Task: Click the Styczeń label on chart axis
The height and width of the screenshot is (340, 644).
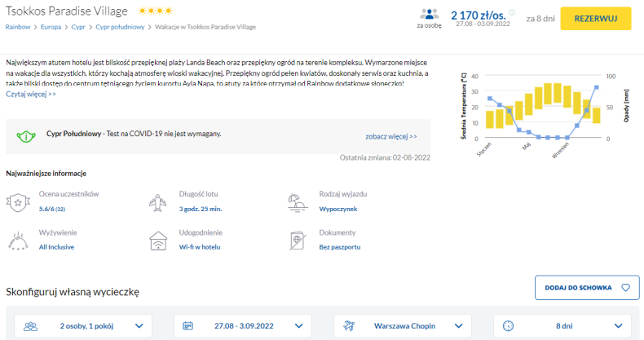Action: click(x=484, y=149)
